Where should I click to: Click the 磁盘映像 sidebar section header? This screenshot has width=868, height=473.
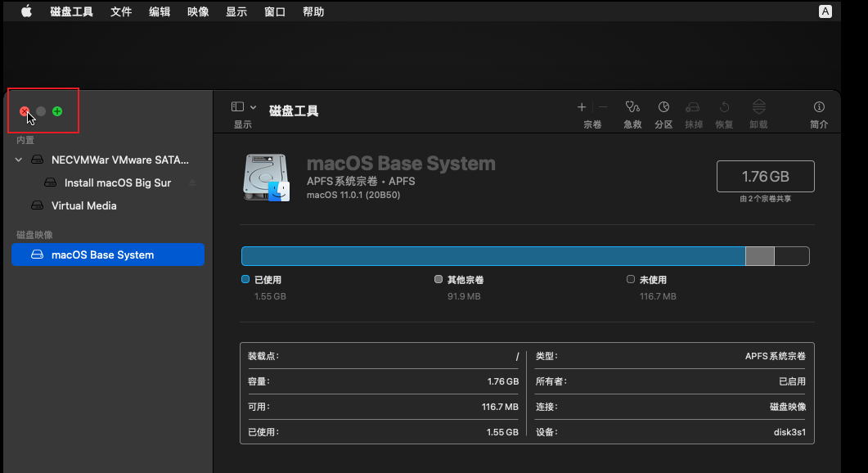tap(34, 235)
